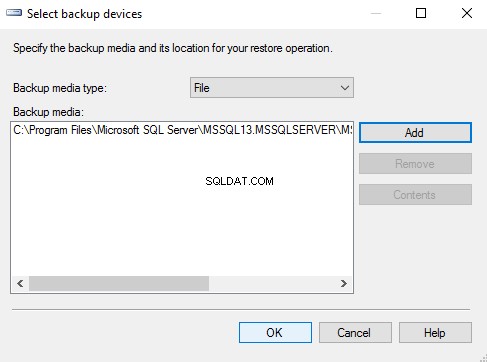The height and width of the screenshot is (362, 487).
Task: View Contents of backup media
Action: click(x=415, y=195)
